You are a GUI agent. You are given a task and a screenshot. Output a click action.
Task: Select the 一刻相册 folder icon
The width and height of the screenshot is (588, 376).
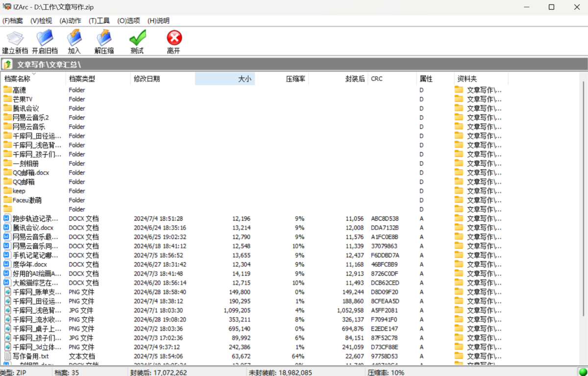coord(7,163)
